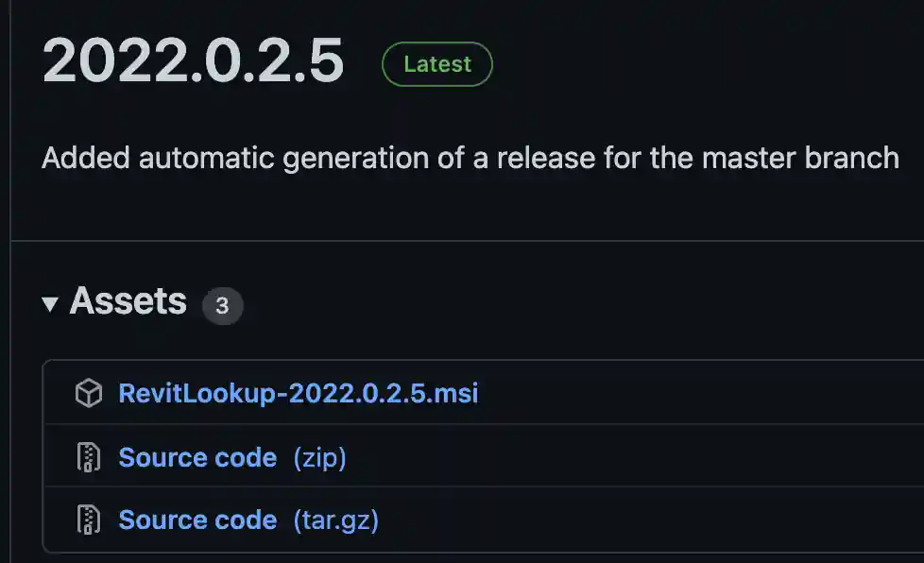Click the first row of the assets list

click(x=472, y=393)
